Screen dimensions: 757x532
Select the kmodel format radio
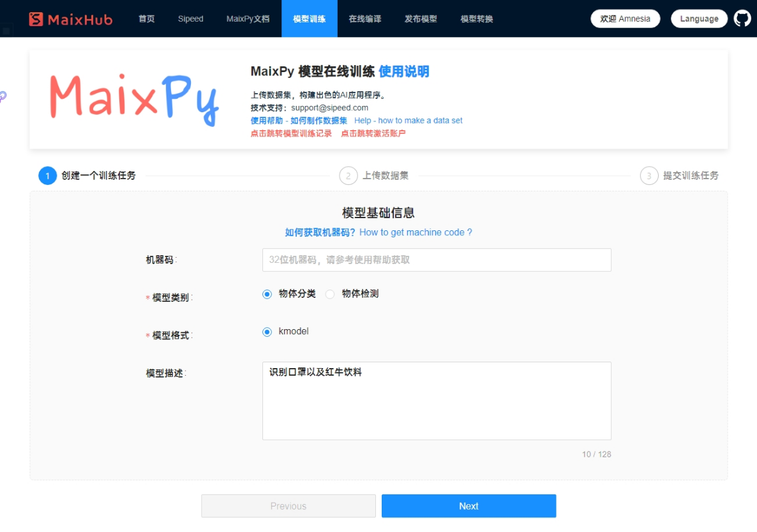click(x=267, y=332)
